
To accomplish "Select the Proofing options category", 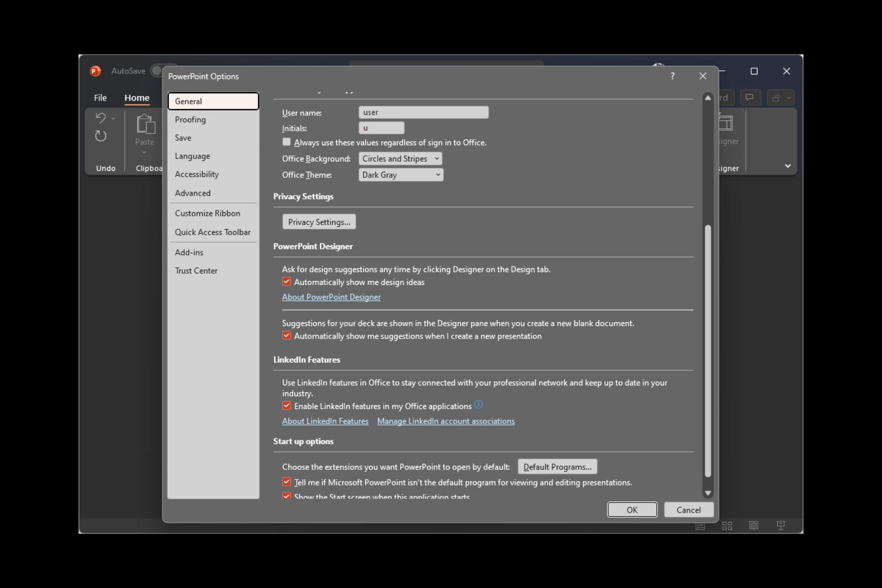I will (213, 119).
